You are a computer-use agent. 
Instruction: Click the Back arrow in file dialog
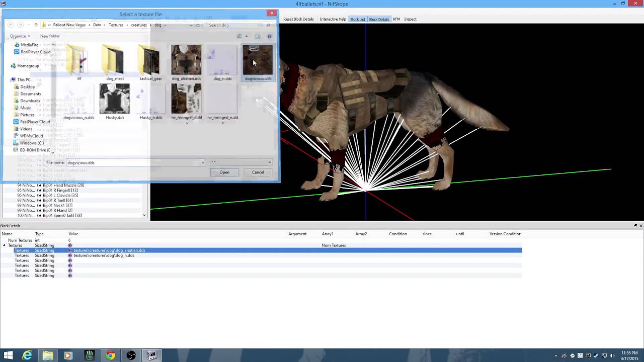point(11,25)
